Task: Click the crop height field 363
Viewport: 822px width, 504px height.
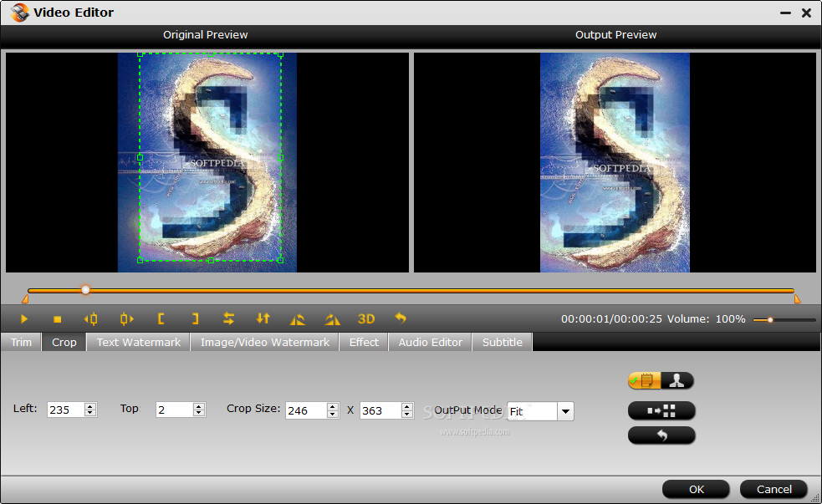Action: [380, 410]
